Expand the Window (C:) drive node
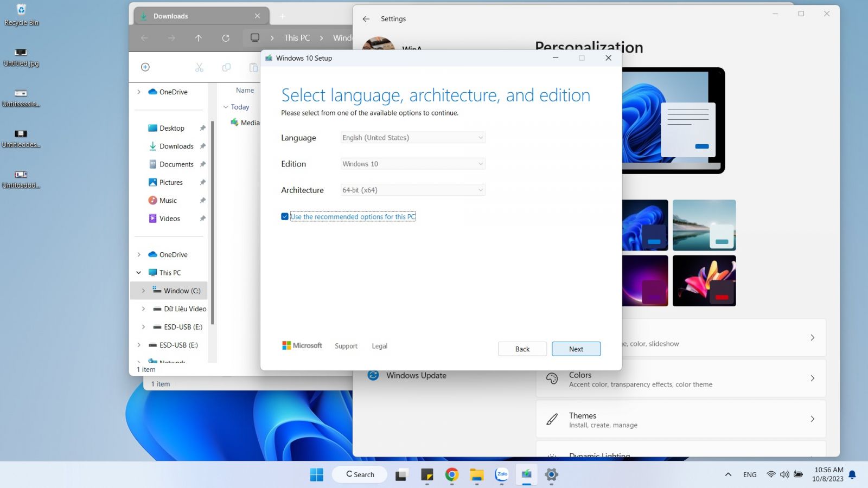Image resolution: width=868 pixels, height=488 pixels. tap(143, 291)
